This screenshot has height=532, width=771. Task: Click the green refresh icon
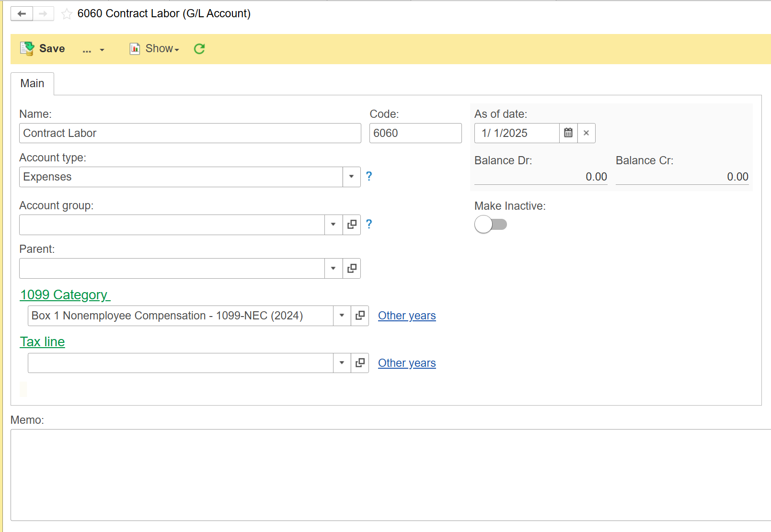click(x=199, y=49)
